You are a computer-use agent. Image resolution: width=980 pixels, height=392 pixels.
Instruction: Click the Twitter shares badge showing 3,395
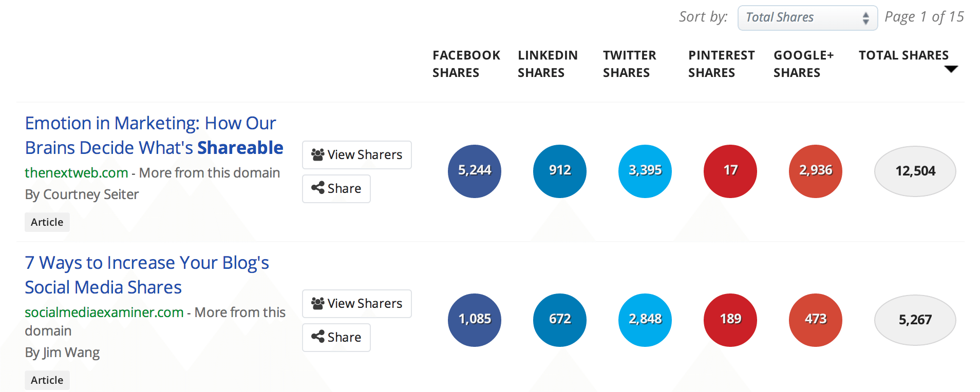tap(645, 171)
